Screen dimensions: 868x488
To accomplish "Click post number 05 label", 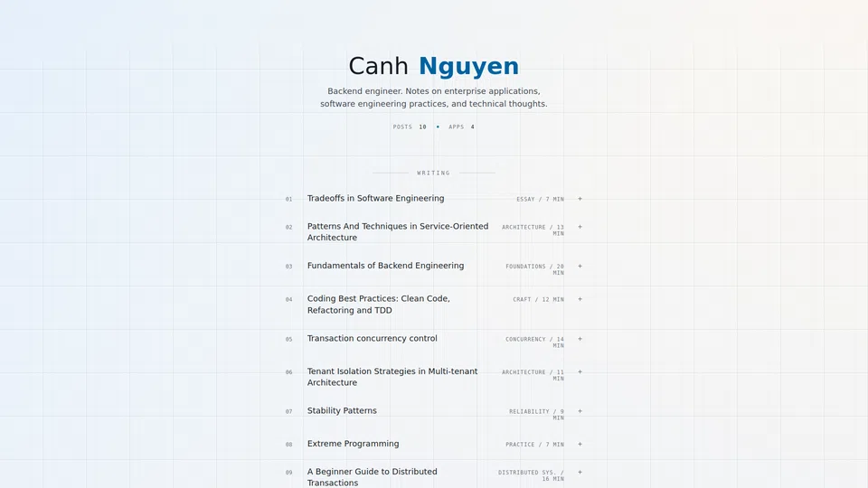I will [288, 339].
